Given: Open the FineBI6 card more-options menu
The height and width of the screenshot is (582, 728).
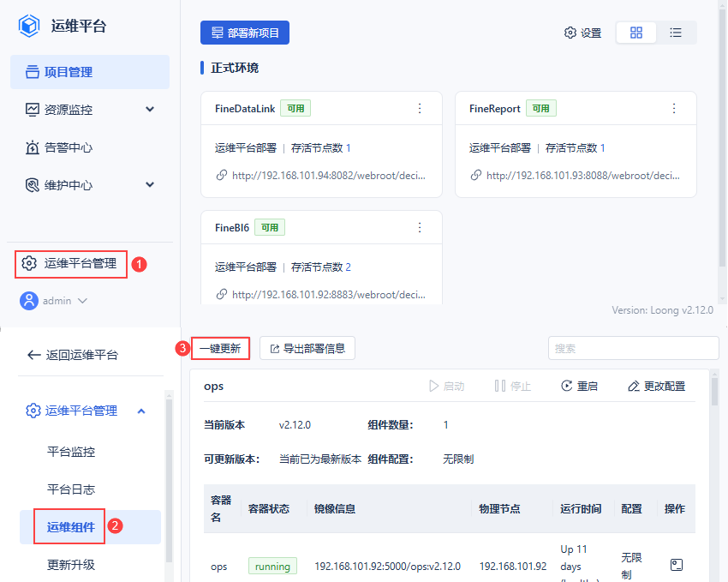Looking at the screenshot, I should point(420,228).
